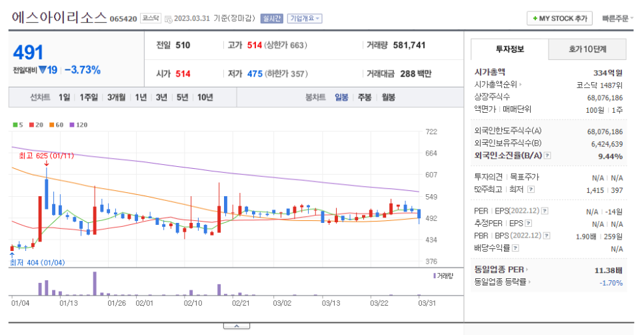Click the 외국인소진율 value 9.44%
This screenshot has width=644, height=335.
click(610, 157)
